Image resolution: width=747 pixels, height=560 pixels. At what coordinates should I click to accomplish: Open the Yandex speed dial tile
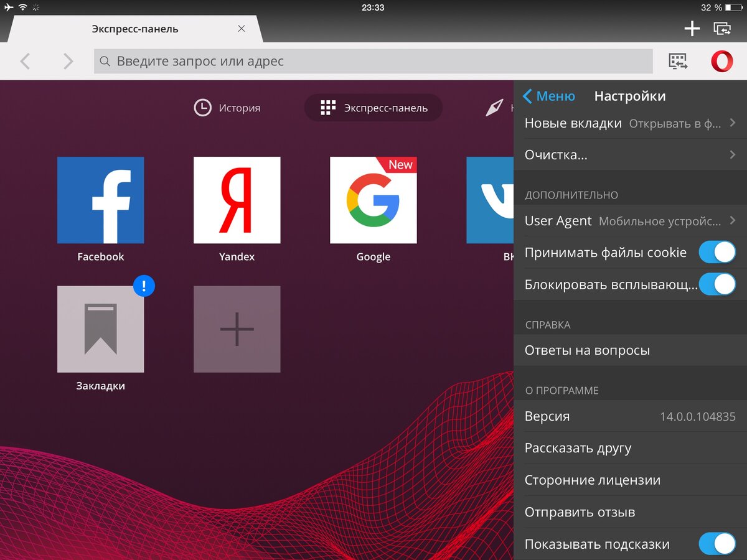tap(237, 200)
